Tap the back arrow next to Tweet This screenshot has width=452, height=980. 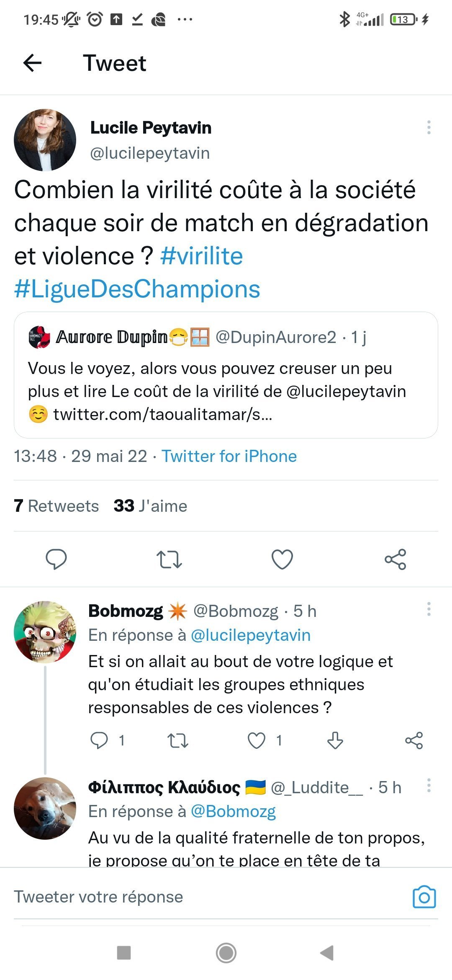32,63
